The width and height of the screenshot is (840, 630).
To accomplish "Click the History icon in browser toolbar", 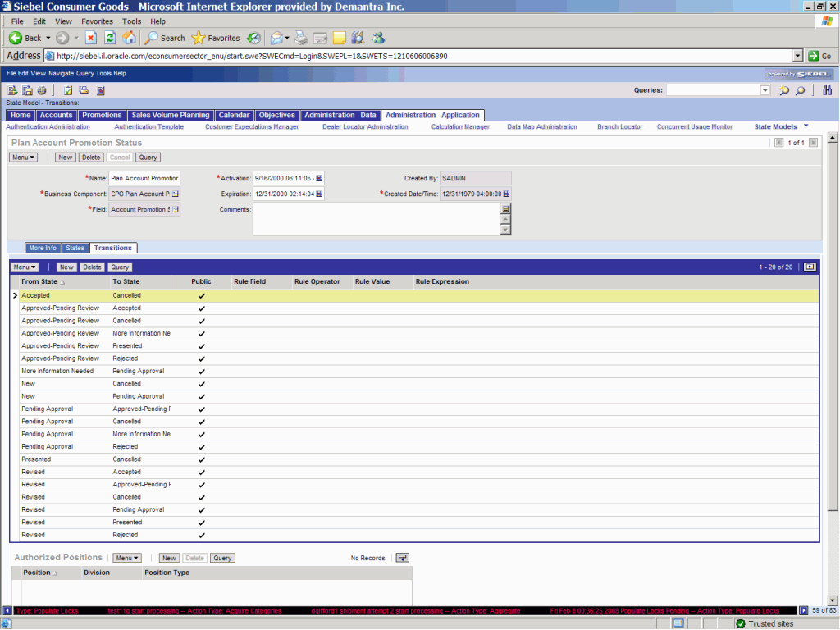I will 254,38.
